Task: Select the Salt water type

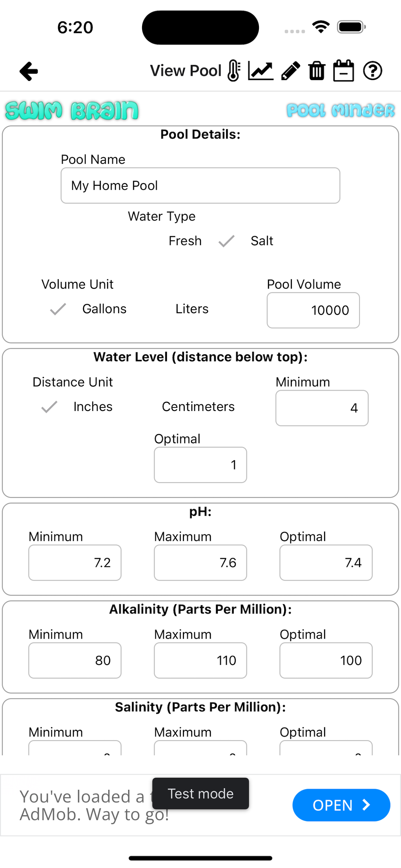Action: click(262, 241)
